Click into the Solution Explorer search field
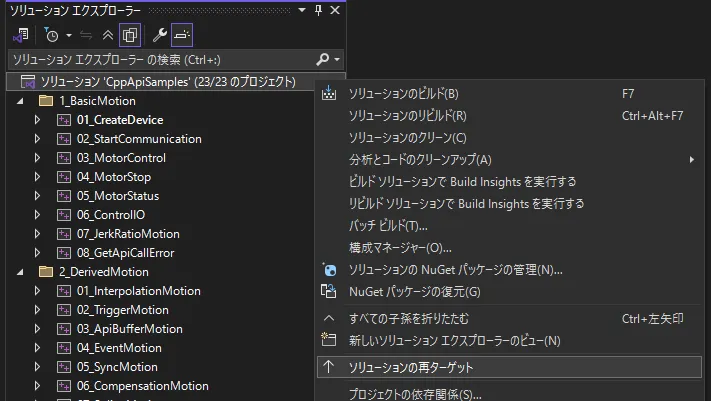 pyautogui.click(x=150, y=60)
